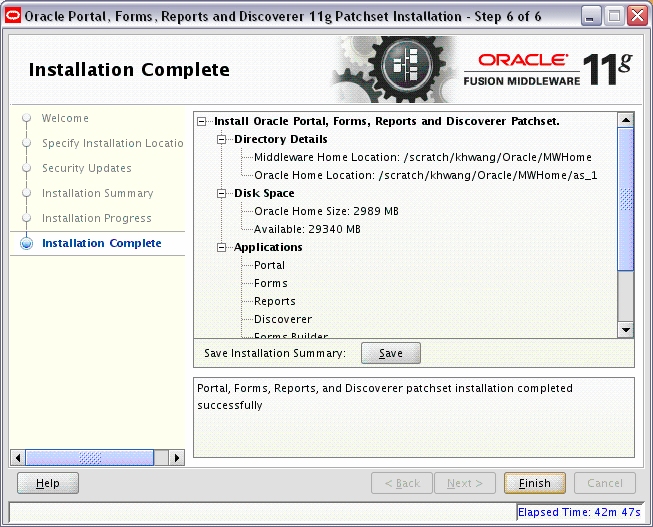Select the Installation Progress step
This screenshot has height=527, width=653.
point(97,218)
